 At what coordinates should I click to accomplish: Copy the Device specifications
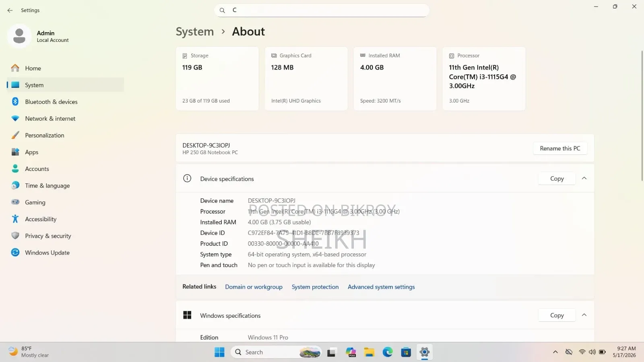(x=557, y=179)
